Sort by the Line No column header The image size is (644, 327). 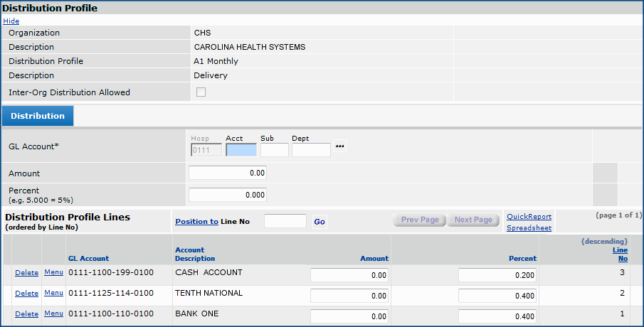pyautogui.click(x=619, y=254)
